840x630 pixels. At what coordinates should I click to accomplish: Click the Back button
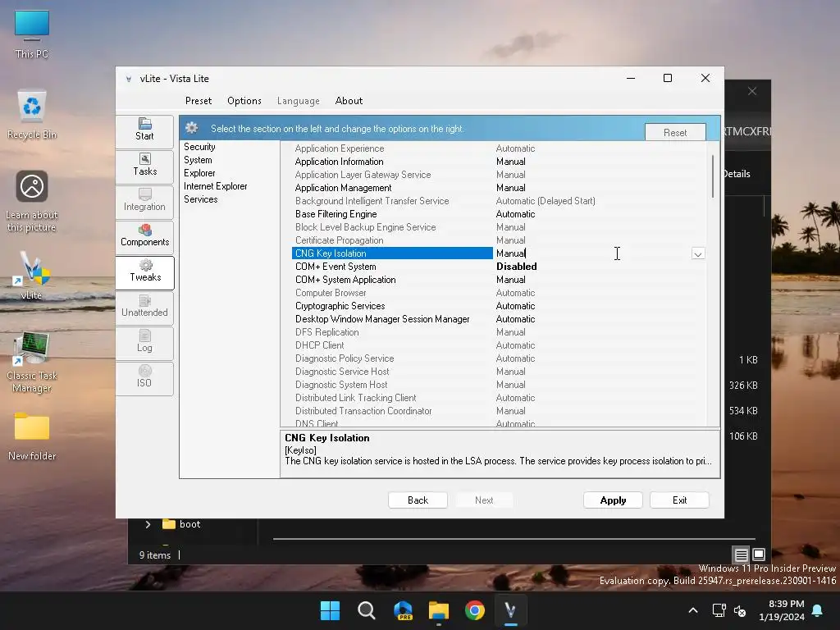coord(418,500)
